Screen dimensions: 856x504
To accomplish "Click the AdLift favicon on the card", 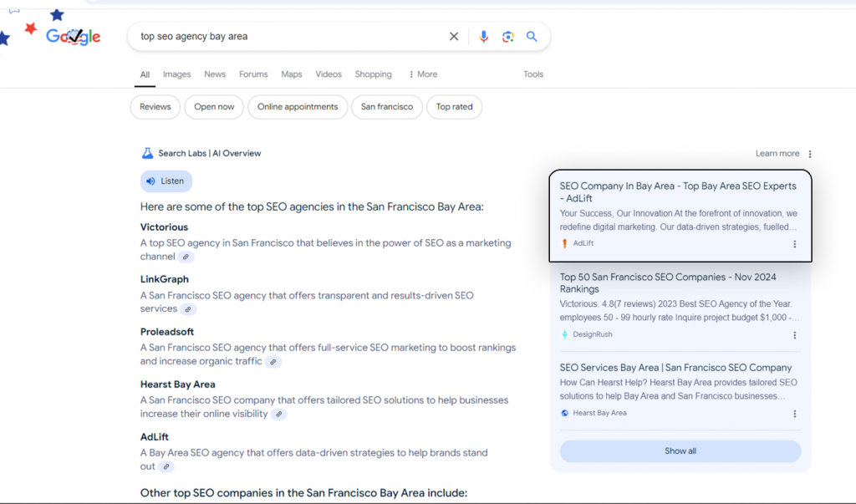I will [567, 243].
